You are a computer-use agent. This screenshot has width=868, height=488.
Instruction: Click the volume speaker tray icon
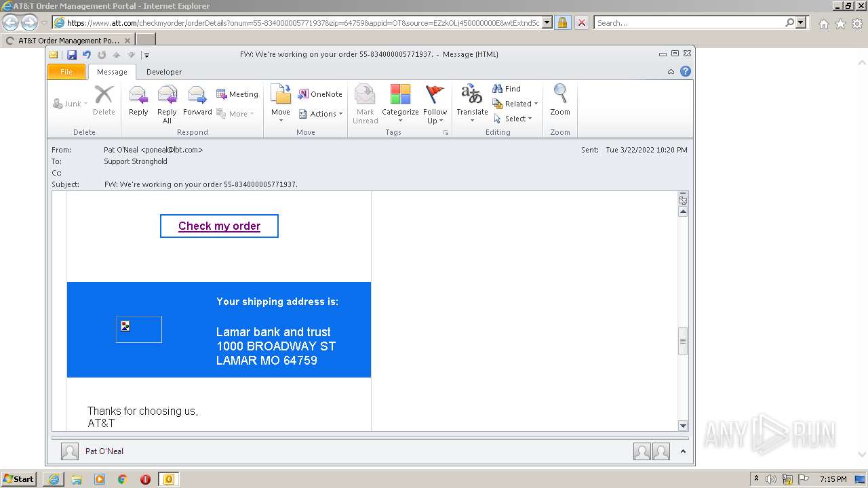(771, 479)
